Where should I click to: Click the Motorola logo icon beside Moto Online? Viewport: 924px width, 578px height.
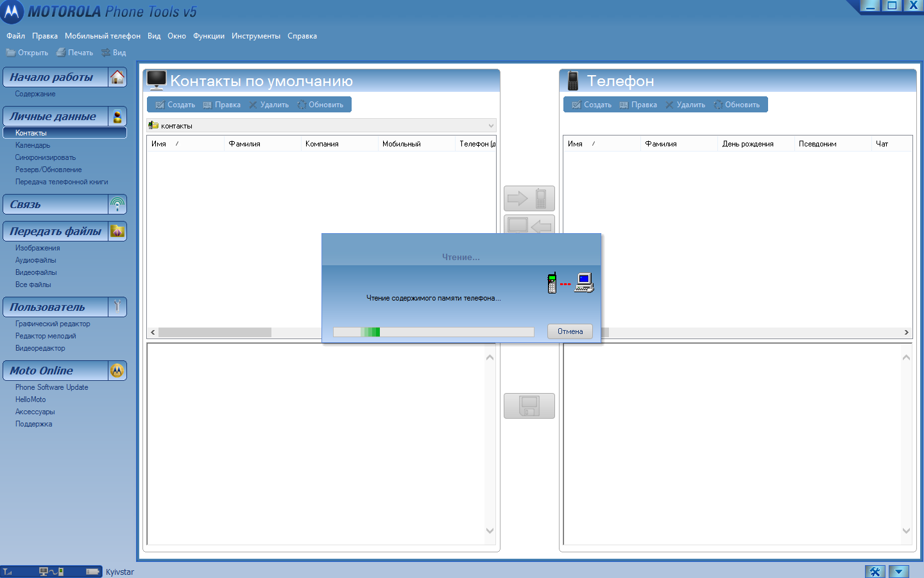tap(117, 371)
